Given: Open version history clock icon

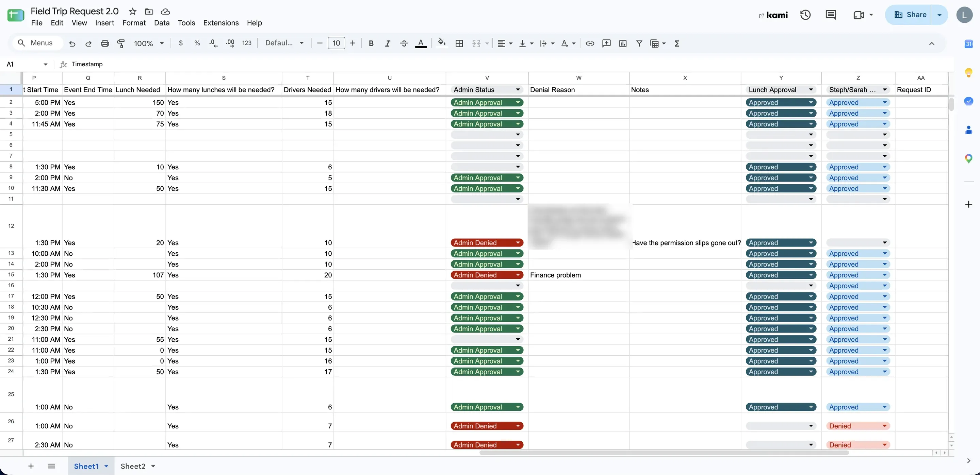Looking at the screenshot, I should pyautogui.click(x=805, y=15).
